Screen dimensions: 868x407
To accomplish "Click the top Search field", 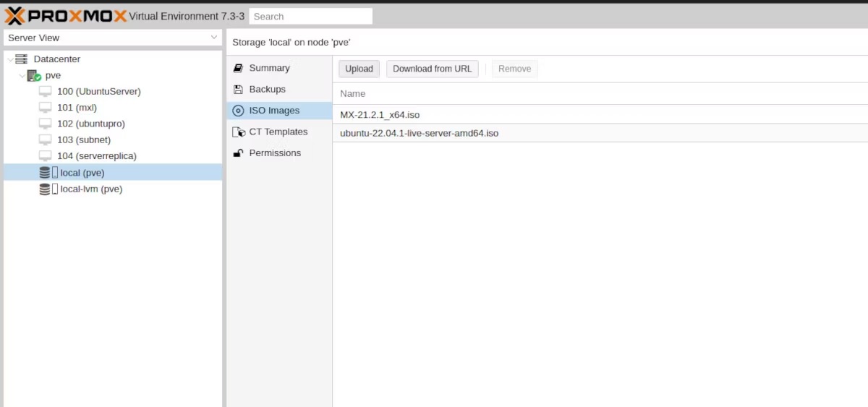I will point(310,16).
